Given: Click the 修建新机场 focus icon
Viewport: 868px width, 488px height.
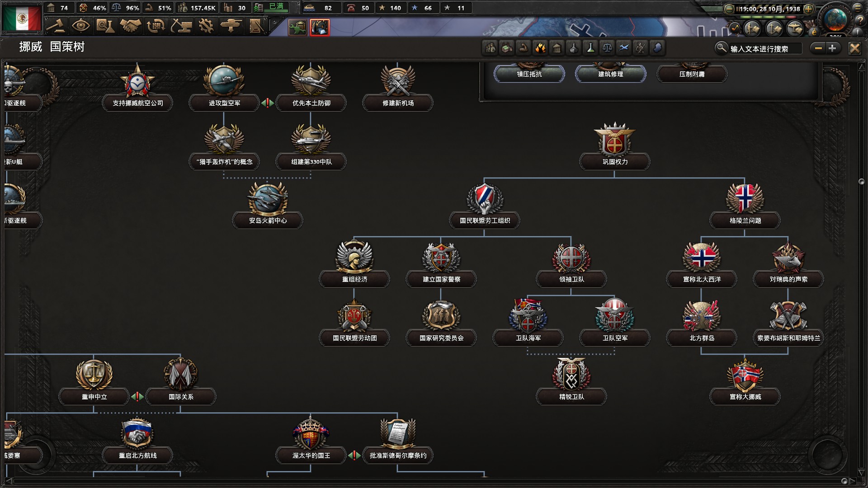Looking at the screenshot, I should pos(398,81).
